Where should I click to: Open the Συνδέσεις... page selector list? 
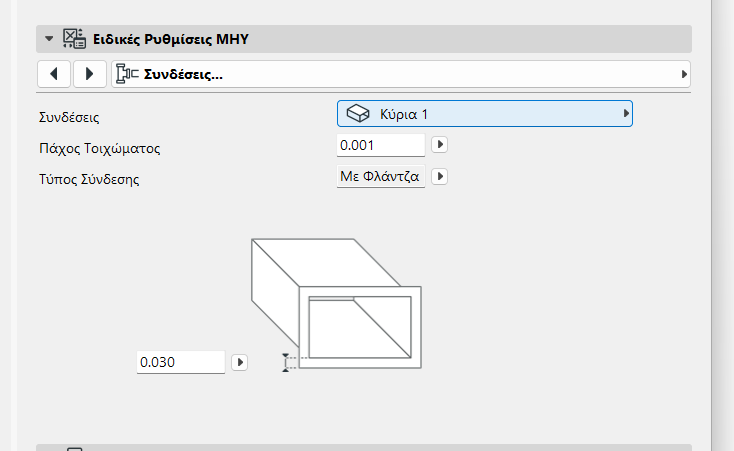pos(400,74)
